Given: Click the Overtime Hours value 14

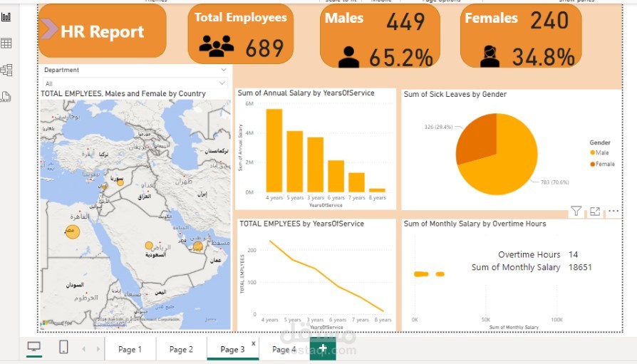Looking at the screenshot, I should tap(573, 255).
